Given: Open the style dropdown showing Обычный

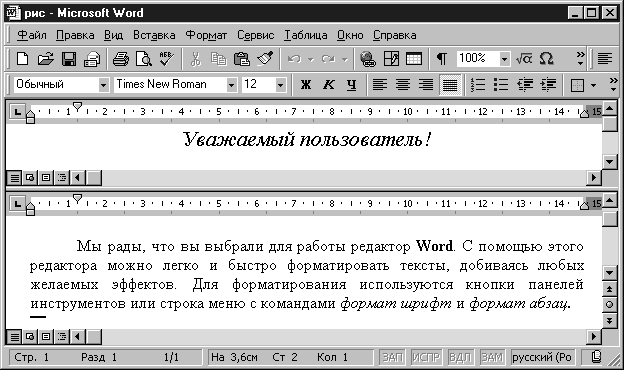Looking at the screenshot, I should [x=103, y=85].
